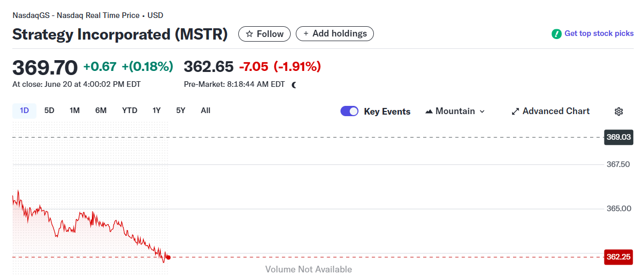Click the star icon in Follow button
644x276 pixels.
coord(250,34)
